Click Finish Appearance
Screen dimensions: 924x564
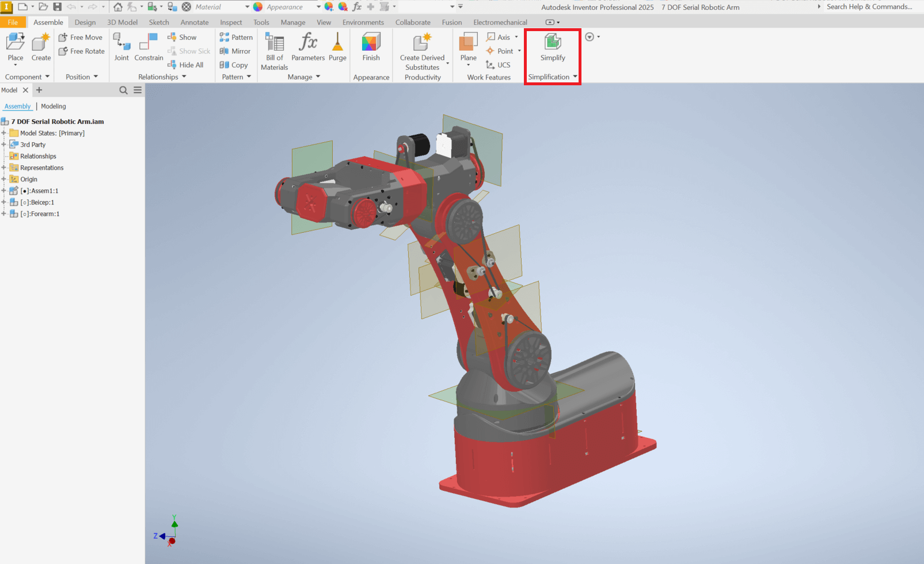tap(371, 47)
